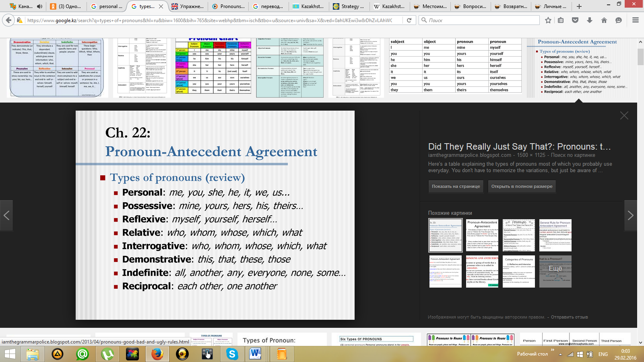Switch to the Strategy tab
Viewport: 644px width, 362px height.
pyautogui.click(x=349, y=6)
